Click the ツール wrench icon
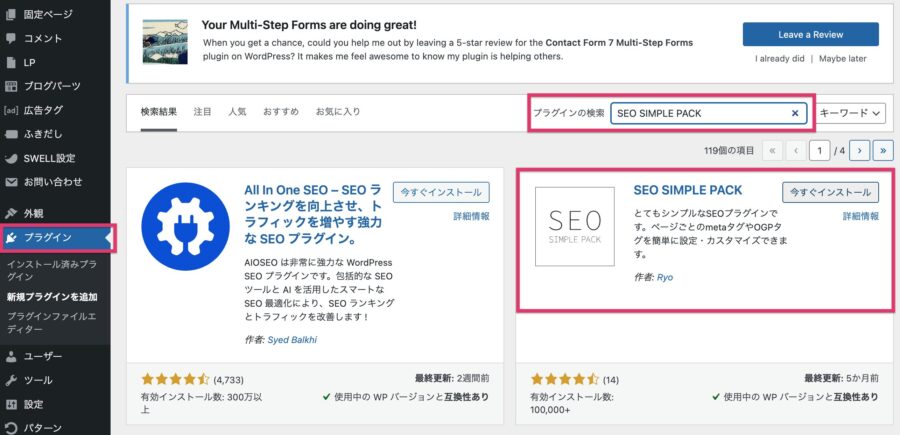The width and height of the screenshot is (900, 435). pos(10,380)
